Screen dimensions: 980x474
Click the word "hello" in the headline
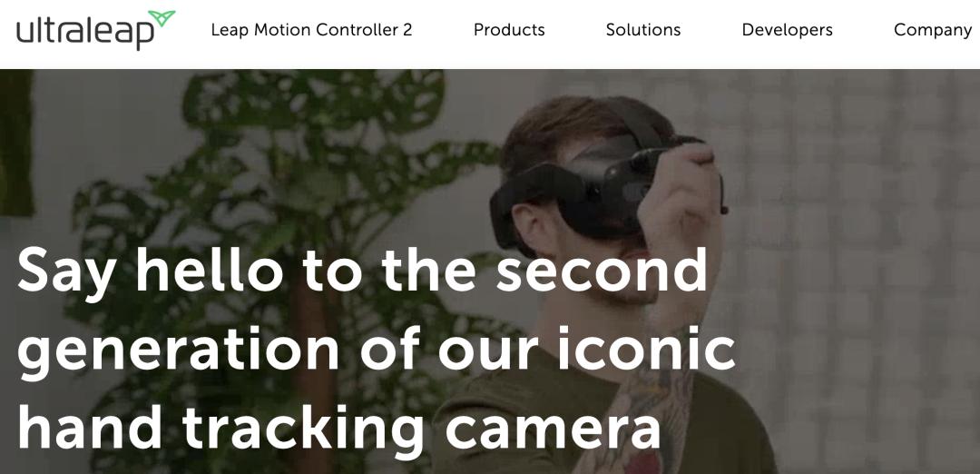pyautogui.click(x=209, y=270)
